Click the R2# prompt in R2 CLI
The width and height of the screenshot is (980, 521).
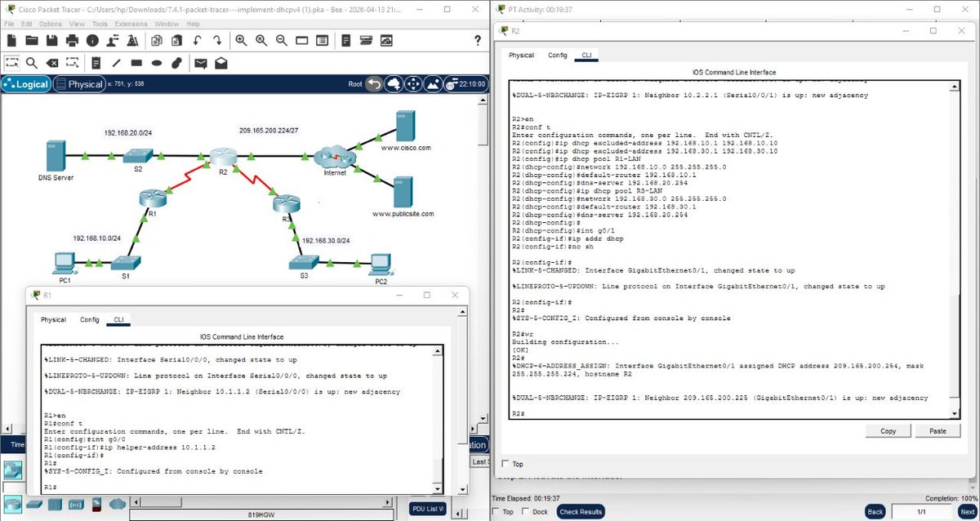coord(517,414)
